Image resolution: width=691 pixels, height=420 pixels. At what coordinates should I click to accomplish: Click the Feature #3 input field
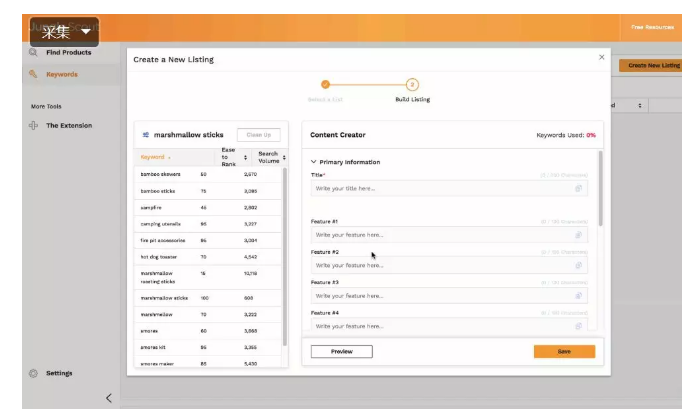point(449,296)
